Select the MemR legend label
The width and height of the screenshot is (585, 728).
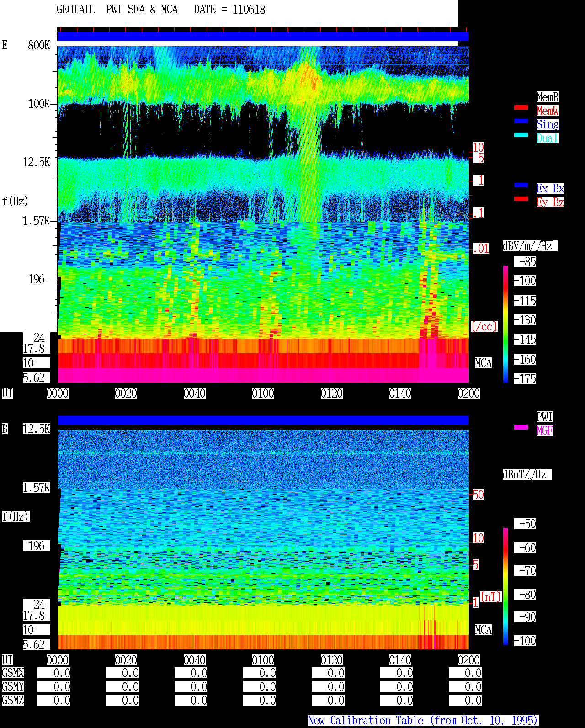tap(548, 97)
